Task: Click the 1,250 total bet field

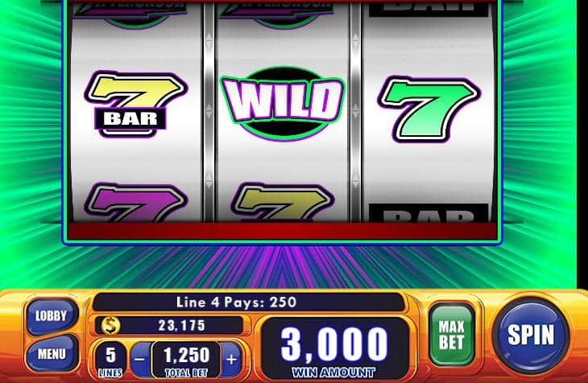Action: (186, 360)
